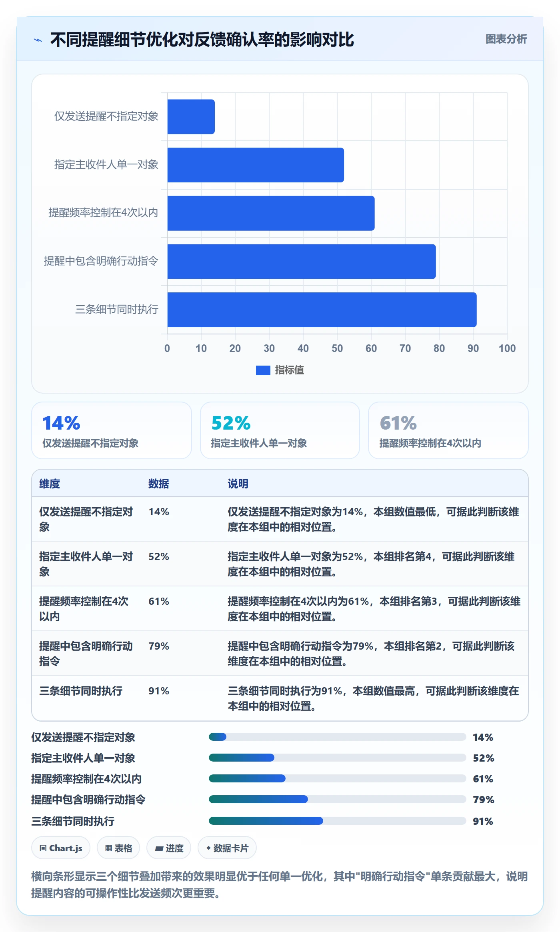560x932 pixels.
Task: Click the 50 tick on the x-axis
Action: tap(337, 348)
